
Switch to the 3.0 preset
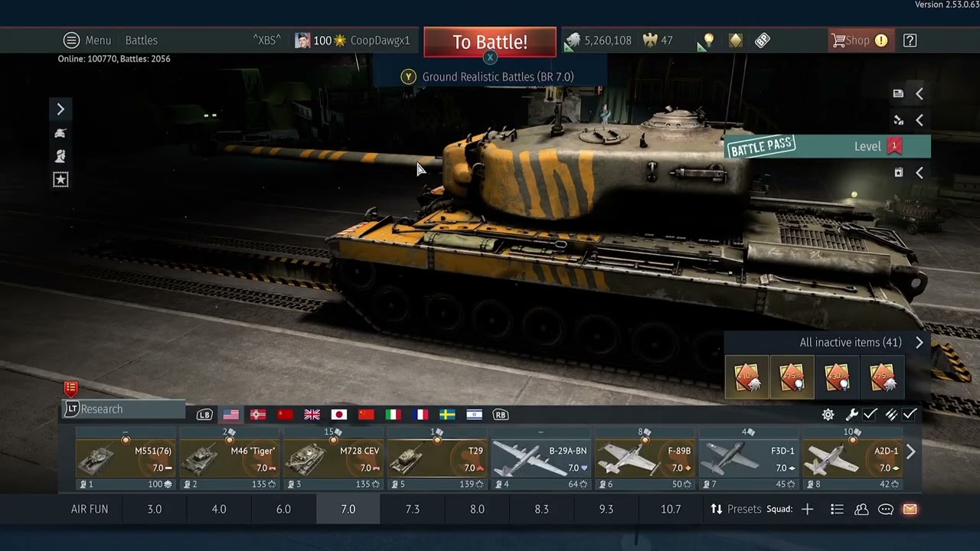tap(155, 509)
